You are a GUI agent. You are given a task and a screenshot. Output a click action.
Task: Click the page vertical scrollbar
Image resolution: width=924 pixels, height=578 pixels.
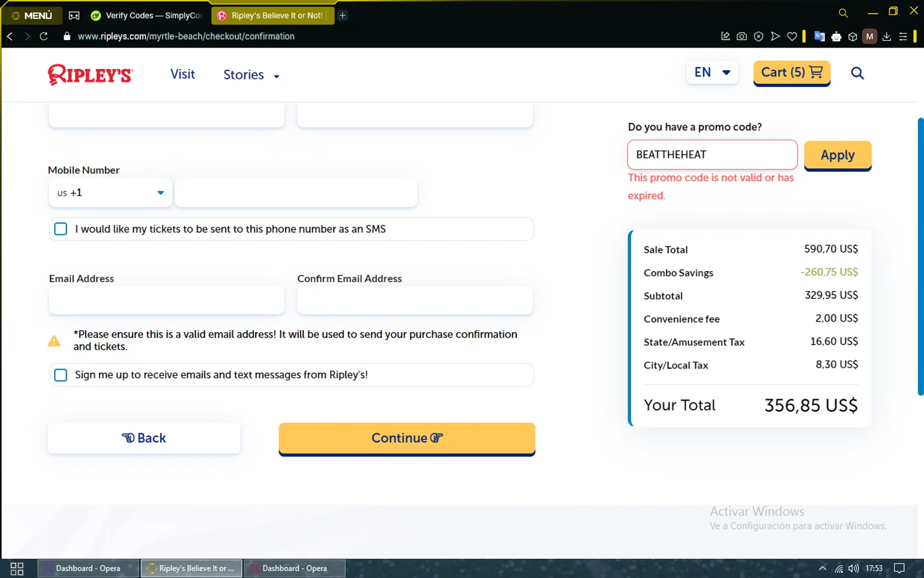(920, 256)
